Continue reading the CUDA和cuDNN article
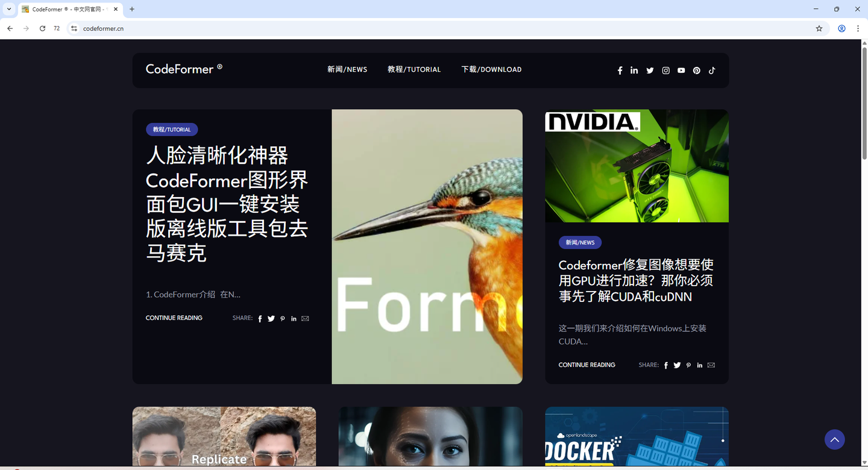 (x=587, y=365)
